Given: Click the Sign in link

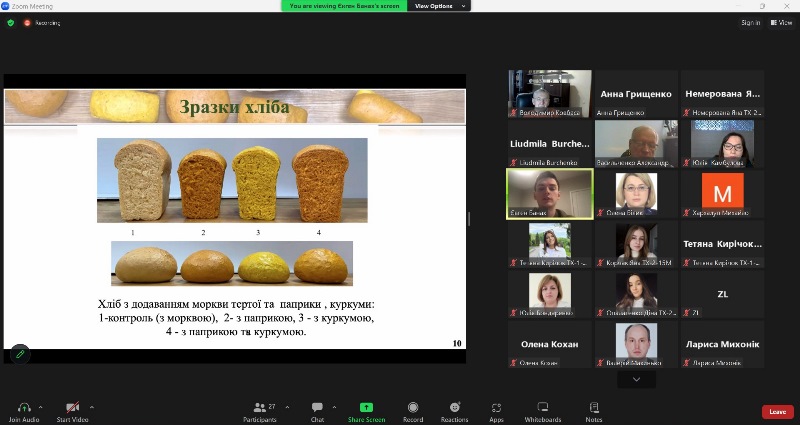Looking at the screenshot, I should (751, 22).
